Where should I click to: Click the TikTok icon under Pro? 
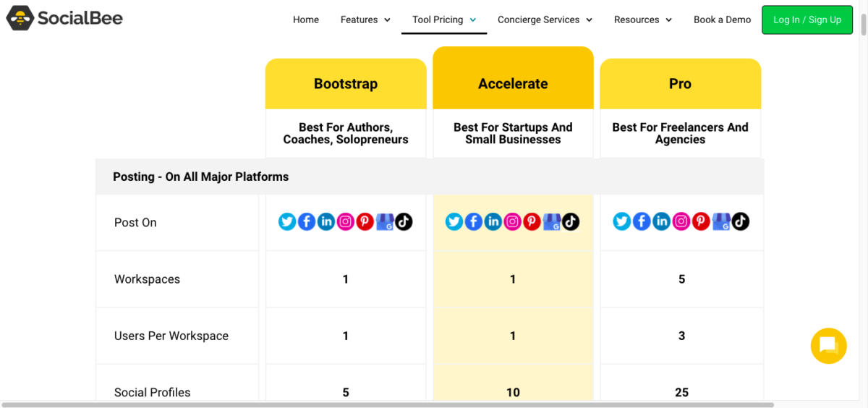[740, 221]
